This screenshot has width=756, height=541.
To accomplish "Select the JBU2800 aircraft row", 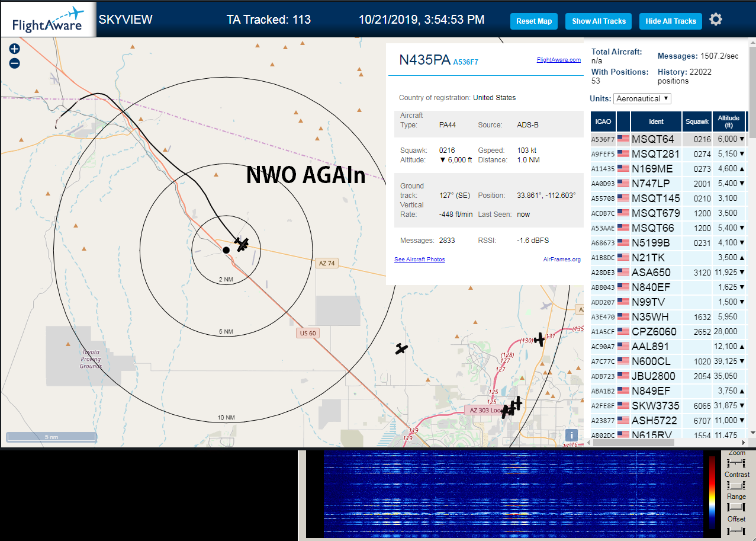I will (668, 376).
